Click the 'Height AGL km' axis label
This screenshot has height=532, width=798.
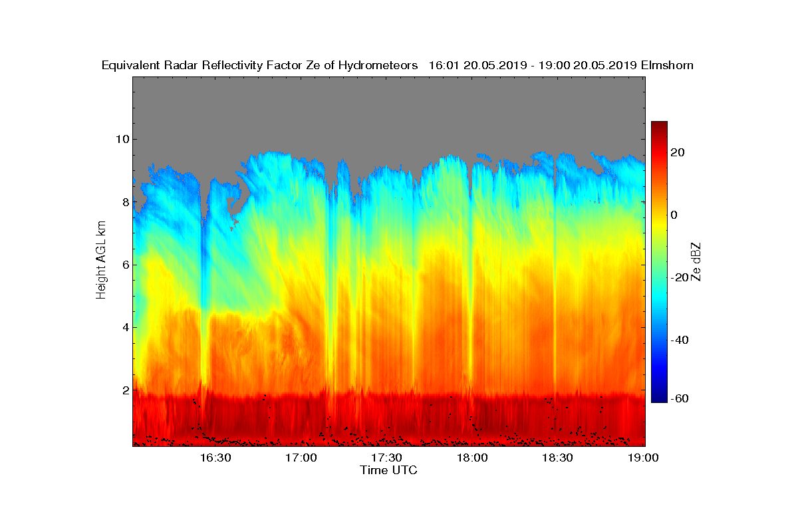[x=101, y=261]
